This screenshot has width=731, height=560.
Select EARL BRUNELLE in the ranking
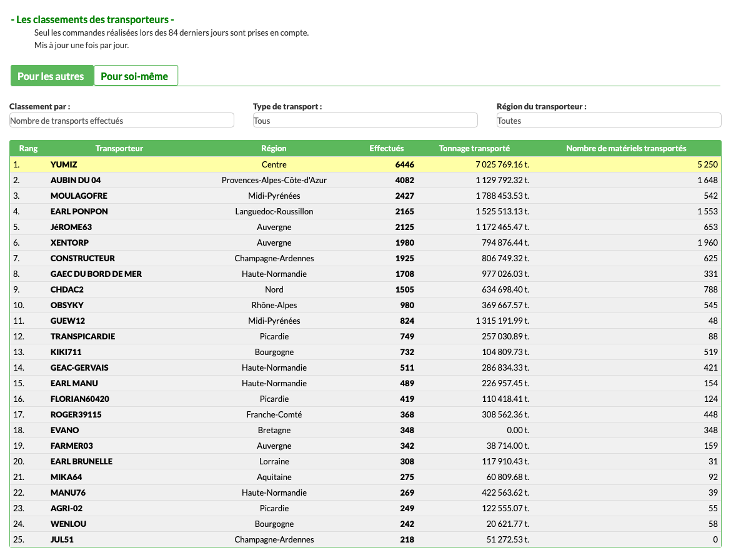(81, 461)
